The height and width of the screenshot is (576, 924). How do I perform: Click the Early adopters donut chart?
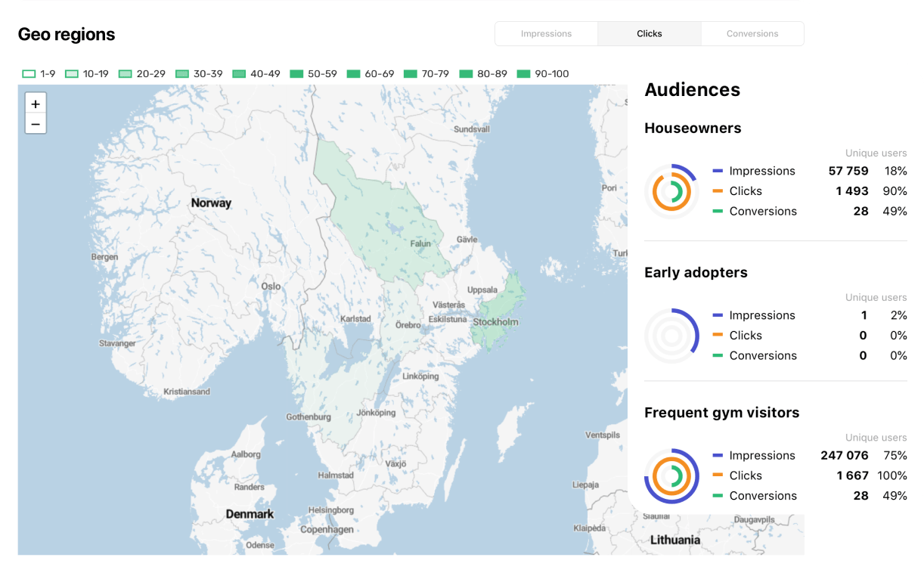(x=671, y=336)
